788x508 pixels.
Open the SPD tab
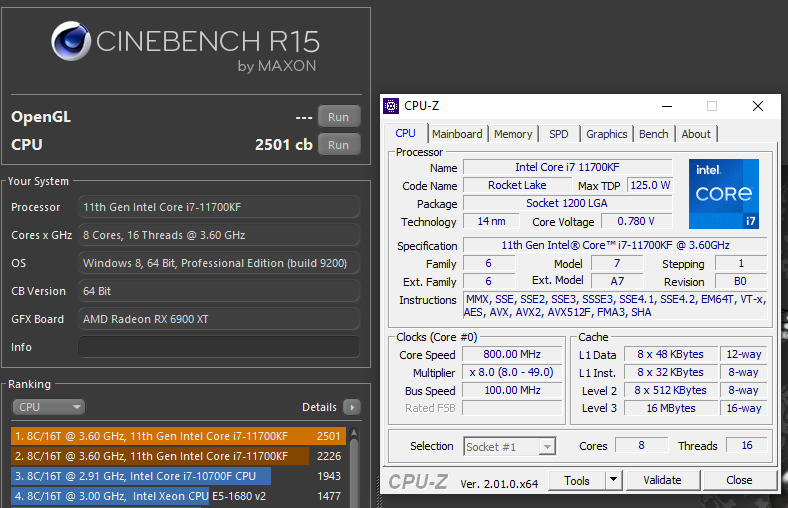[x=559, y=134]
